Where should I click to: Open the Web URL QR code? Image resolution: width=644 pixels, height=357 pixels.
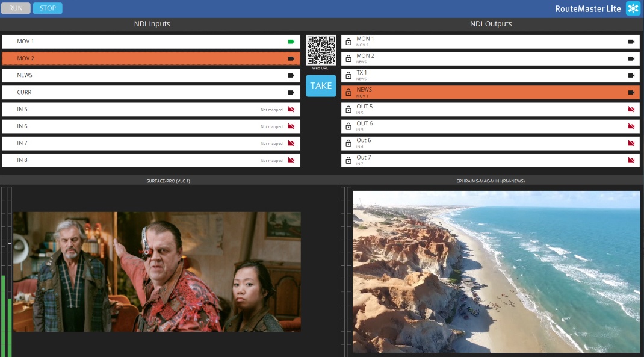(321, 50)
